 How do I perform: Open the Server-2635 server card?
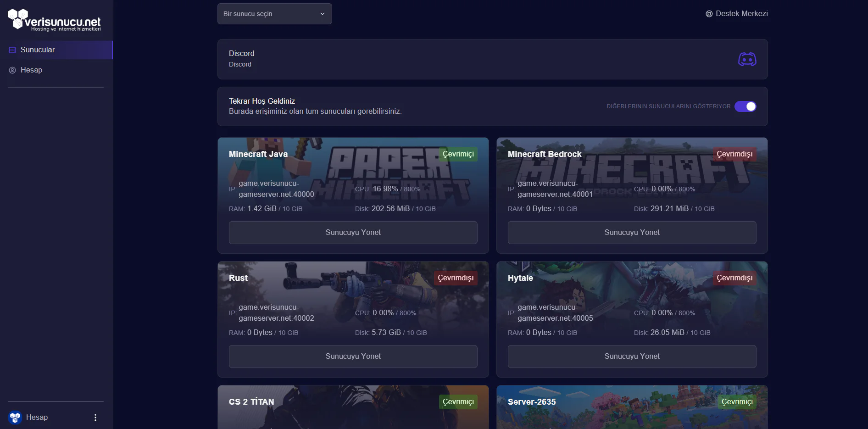632,407
